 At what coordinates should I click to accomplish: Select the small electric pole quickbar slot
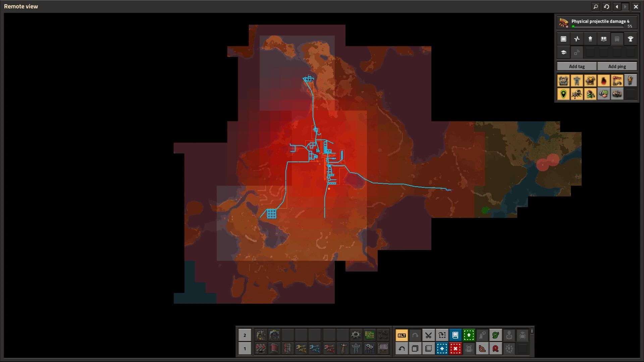point(342,349)
